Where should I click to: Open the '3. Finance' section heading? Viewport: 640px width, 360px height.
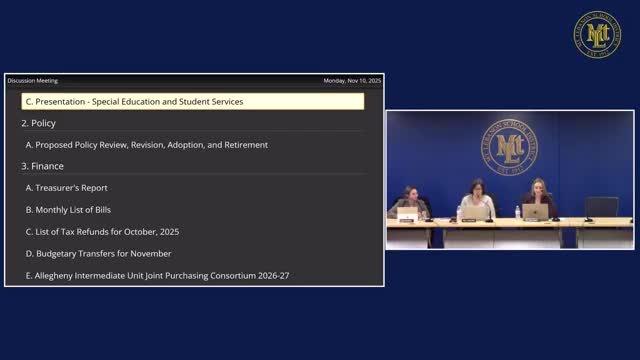42,166
